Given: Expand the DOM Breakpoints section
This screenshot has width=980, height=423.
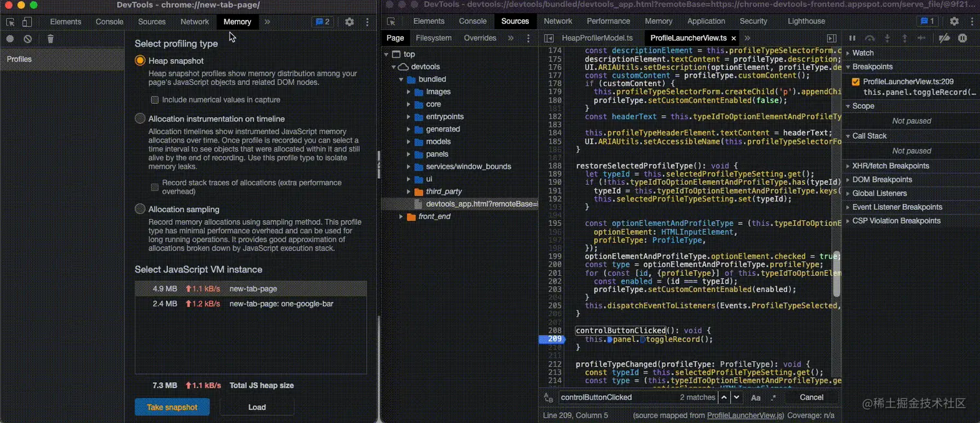Looking at the screenshot, I should [x=847, y=179].
